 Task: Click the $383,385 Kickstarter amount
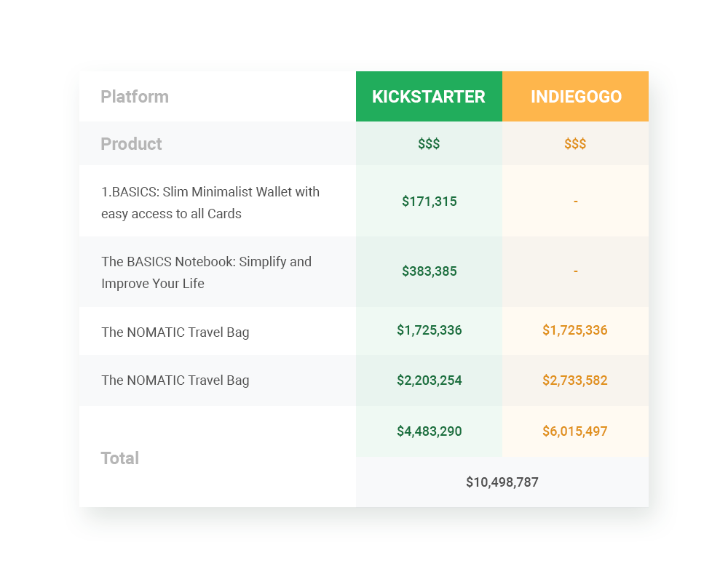coord(430,271)
